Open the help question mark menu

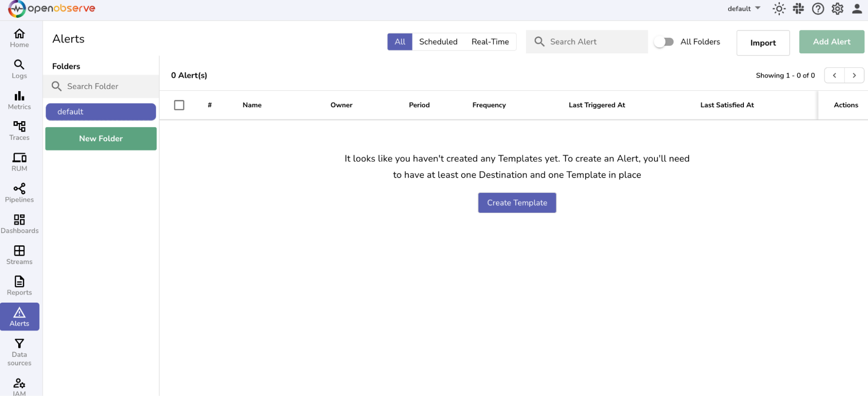pos(818,9)
